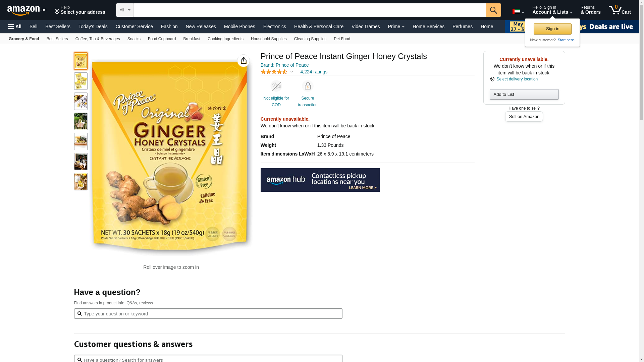Click the share icon on product image

click(x=244, y=61)
